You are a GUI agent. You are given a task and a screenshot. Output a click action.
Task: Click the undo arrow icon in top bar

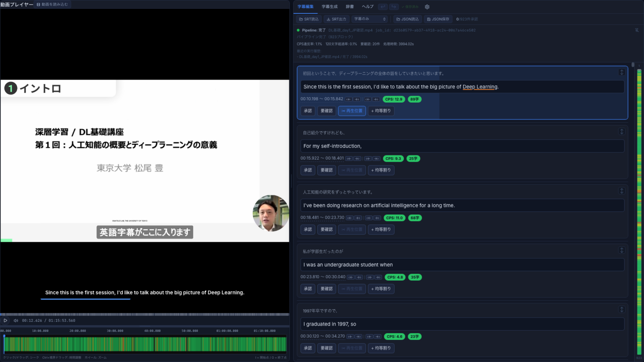pos(382,7)
